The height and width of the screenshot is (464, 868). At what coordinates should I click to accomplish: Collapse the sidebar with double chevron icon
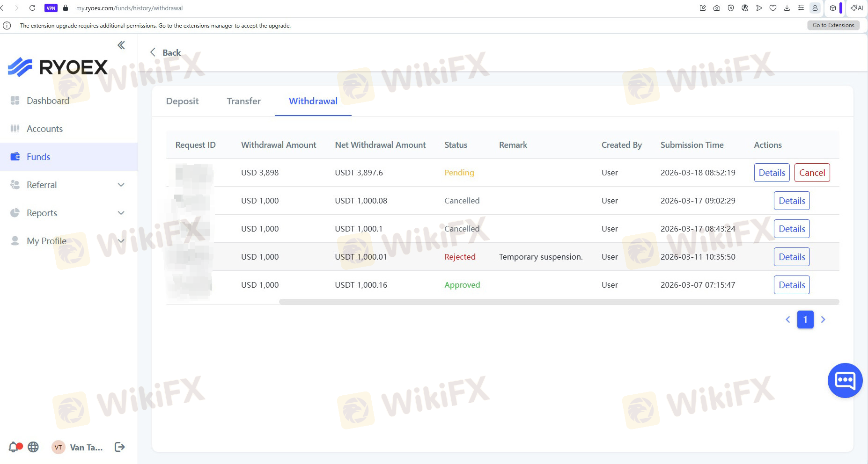(x=121, y=45)
